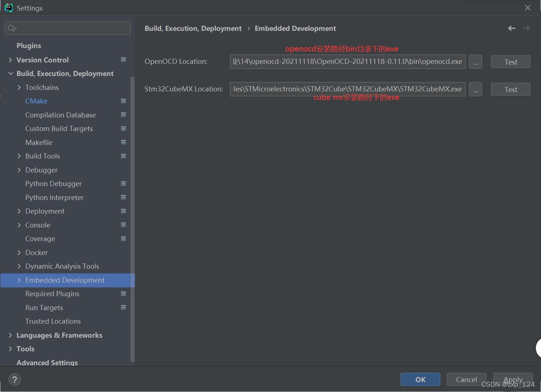Expand the Dynamic Analysis Tools node

[19, 266]
